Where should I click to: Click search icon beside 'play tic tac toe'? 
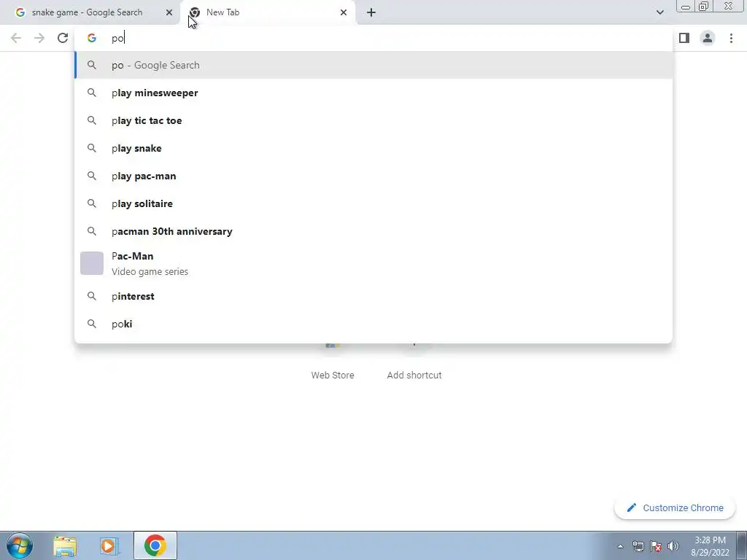[x=91, y=120]
